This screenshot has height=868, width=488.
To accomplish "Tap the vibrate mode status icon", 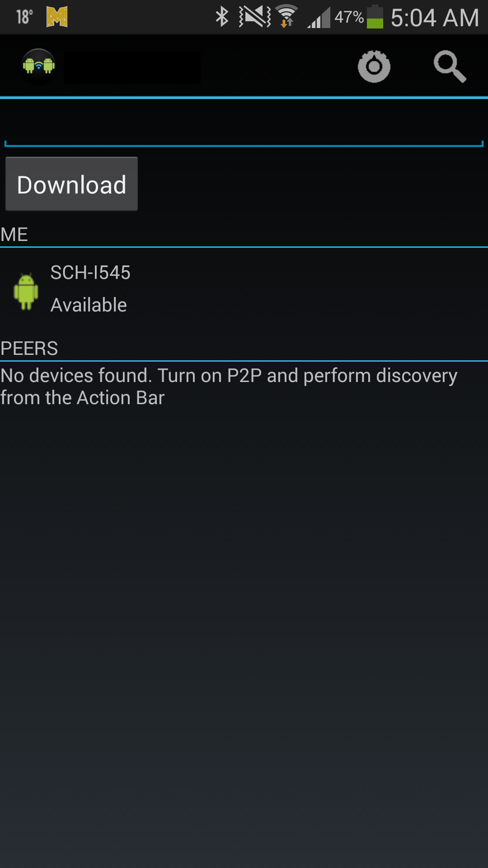I will (255, 17).
